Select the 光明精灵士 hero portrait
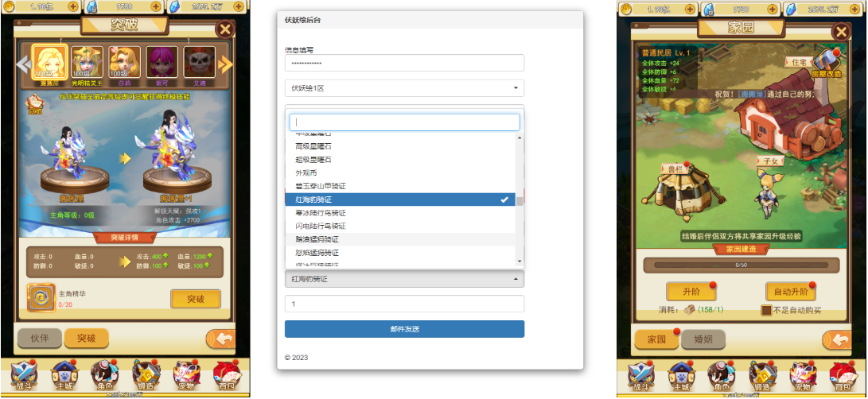This screenshot has width=868, height=399. click(x=88, y=62)
